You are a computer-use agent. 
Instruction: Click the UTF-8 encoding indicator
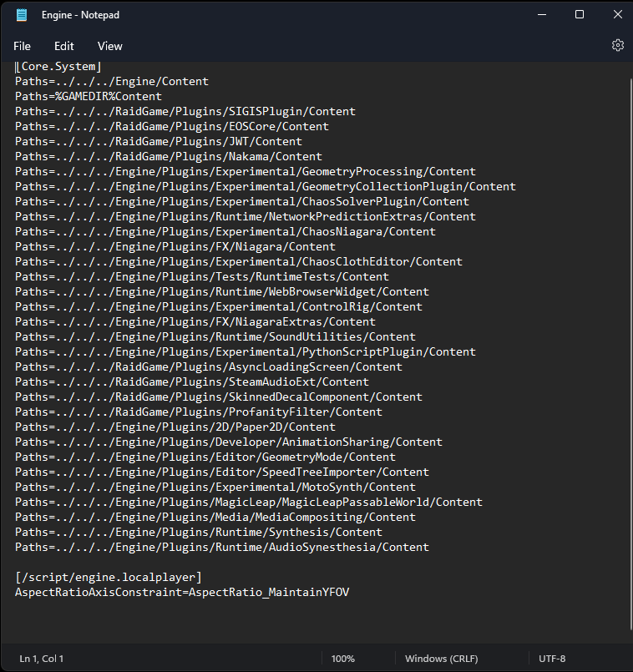point(552,659)
